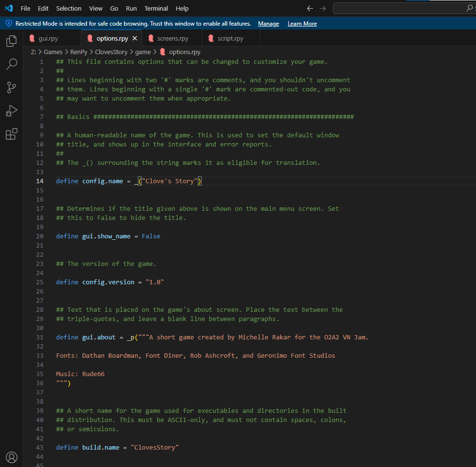476x467 pixels.
Task: Switch to the screens.rpy tab
Action: pyautogui.click(x=172, y=38)
